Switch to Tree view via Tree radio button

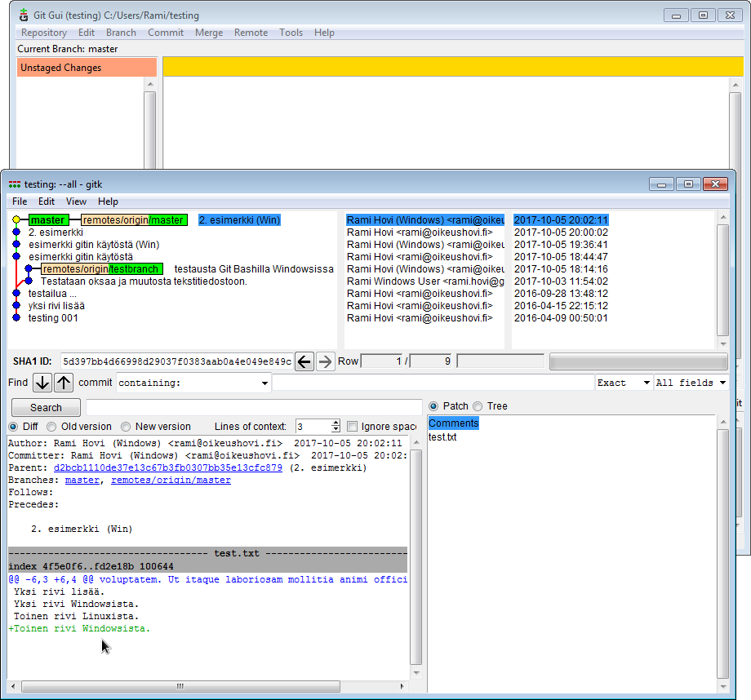478,405
